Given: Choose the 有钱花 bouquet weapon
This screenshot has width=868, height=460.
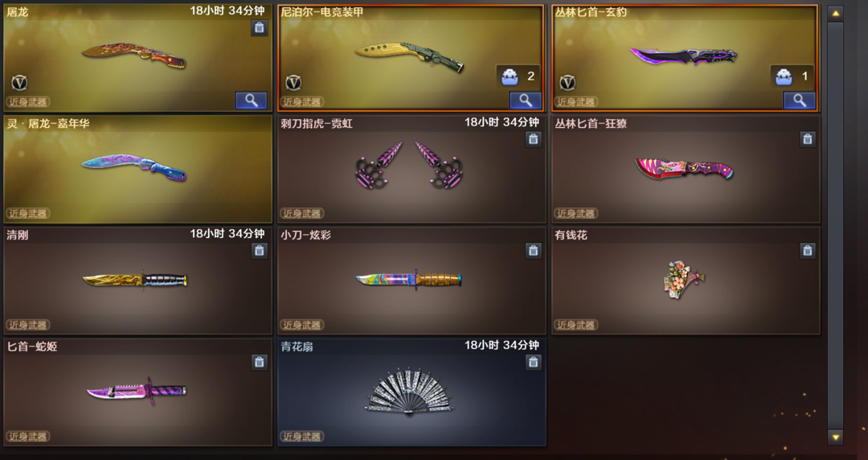Looking at the screenshot, I should tap(683, 279).
